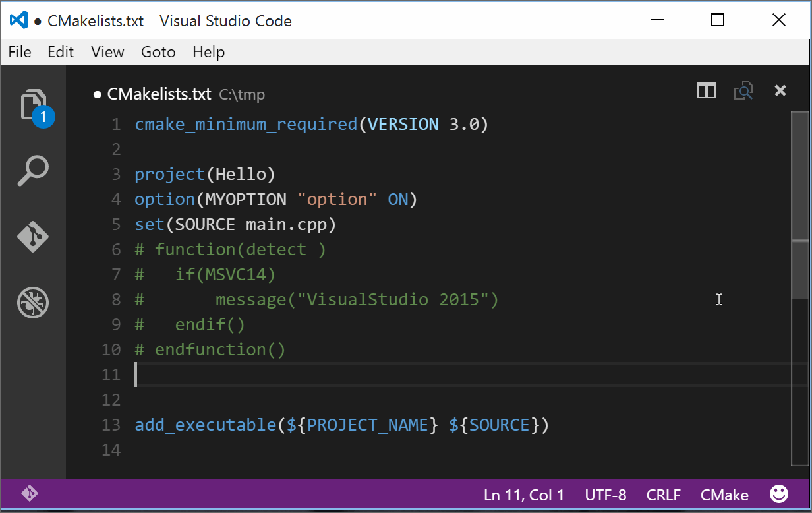812x513 pixels.
Task: Open the Goto menu
Action: pyautogui.click(x=158, y=52)
